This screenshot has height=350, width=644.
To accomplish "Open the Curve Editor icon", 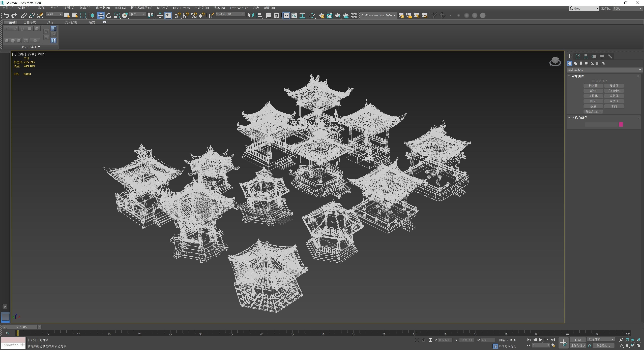I will point(294,15).
